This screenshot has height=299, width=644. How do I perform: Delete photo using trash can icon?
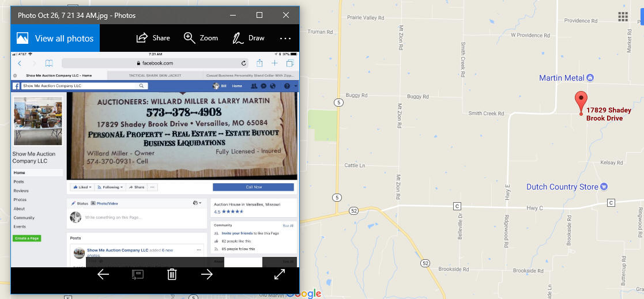pyautogui.click(x=172, y=274)
